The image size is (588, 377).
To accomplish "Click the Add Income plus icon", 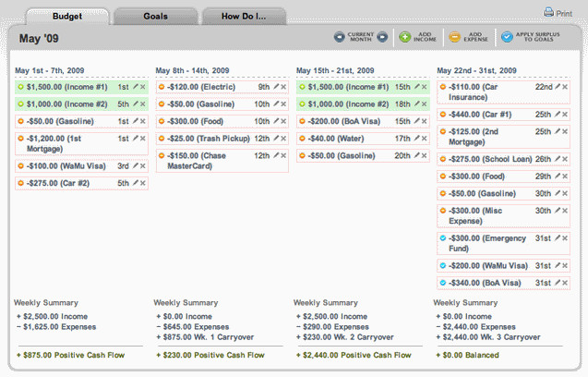I will [404, 38].
